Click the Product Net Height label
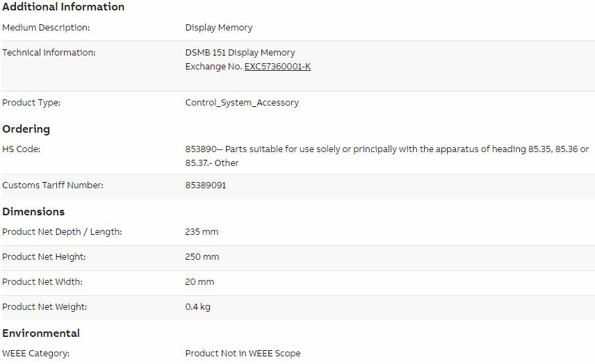 coord(44,257)
